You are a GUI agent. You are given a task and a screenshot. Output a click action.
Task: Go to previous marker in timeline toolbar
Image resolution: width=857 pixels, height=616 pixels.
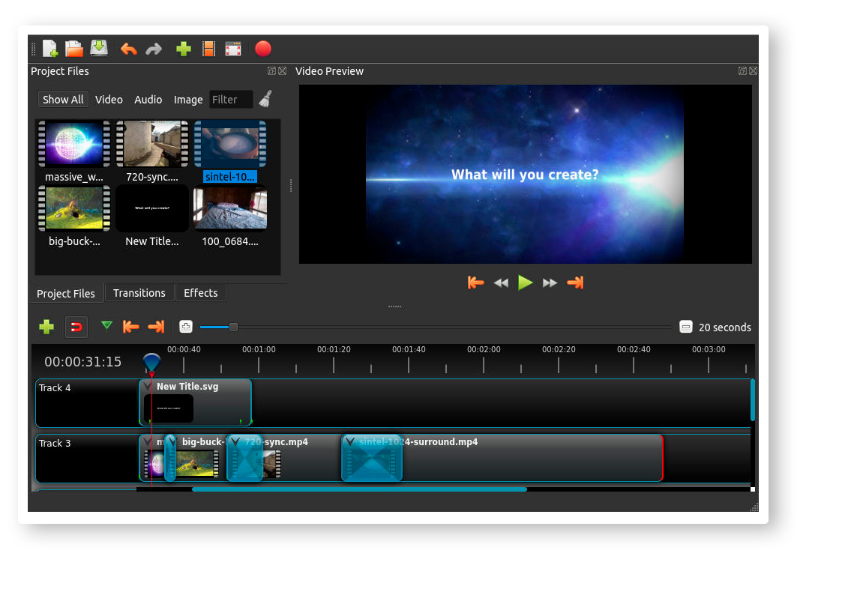[131, 327]
